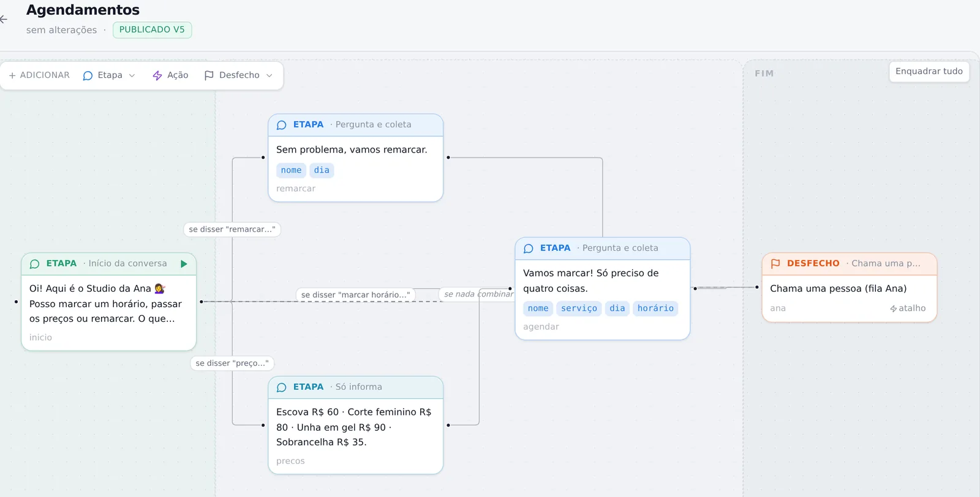
Task: Click the price list text starting "Escova R$ 60"
Action: 354,427
